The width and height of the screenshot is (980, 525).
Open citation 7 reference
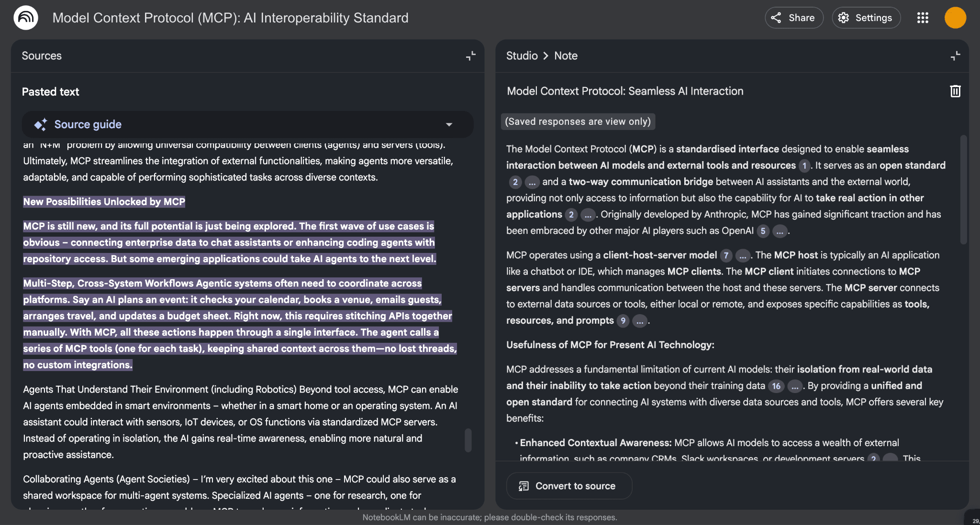(726, 255)
